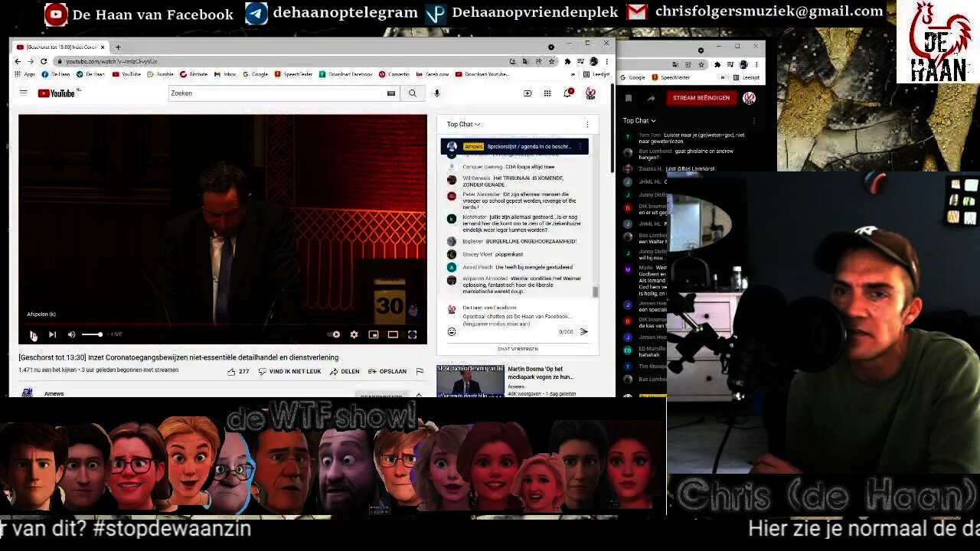Focus the Zoeken search field
The height and width of the screenshot is (551, 980).
point(276,93)
